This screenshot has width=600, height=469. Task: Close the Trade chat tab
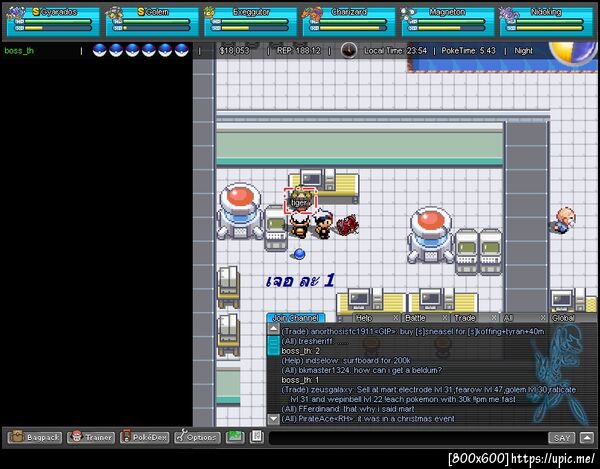click(494, 318)
